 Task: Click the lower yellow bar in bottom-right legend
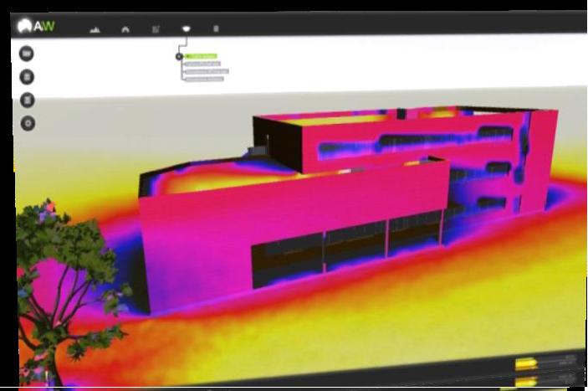tap(526, 382)
